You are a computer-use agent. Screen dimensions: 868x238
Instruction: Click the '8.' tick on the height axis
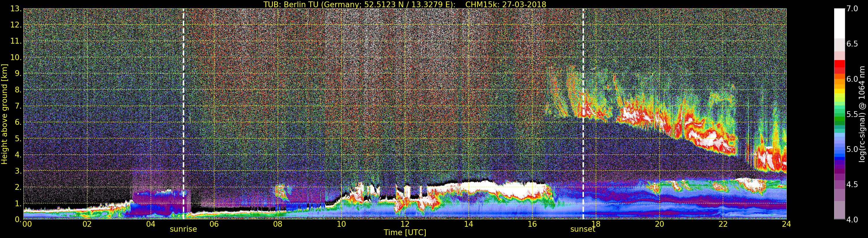pos(19,90)
